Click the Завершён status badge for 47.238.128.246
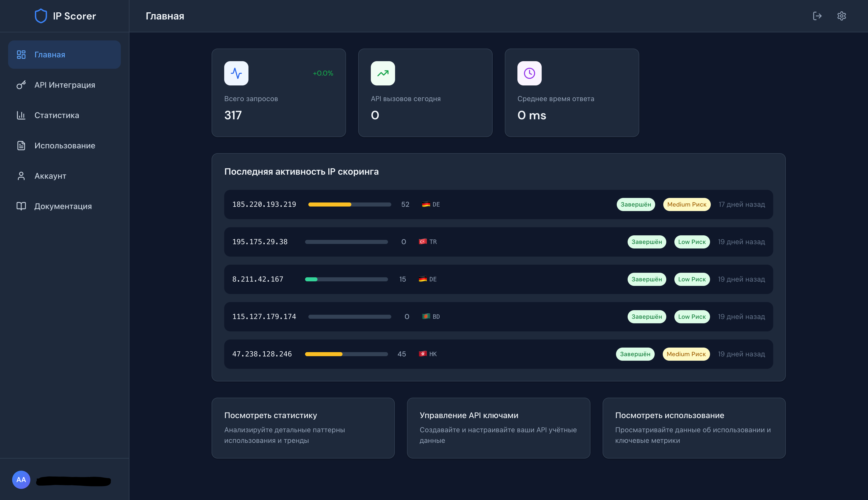 click(x=635, y=354)
